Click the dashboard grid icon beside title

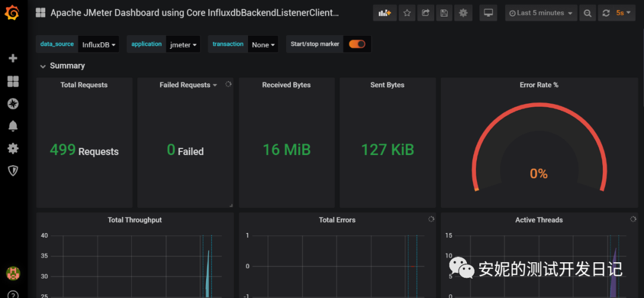coord(41,13)
